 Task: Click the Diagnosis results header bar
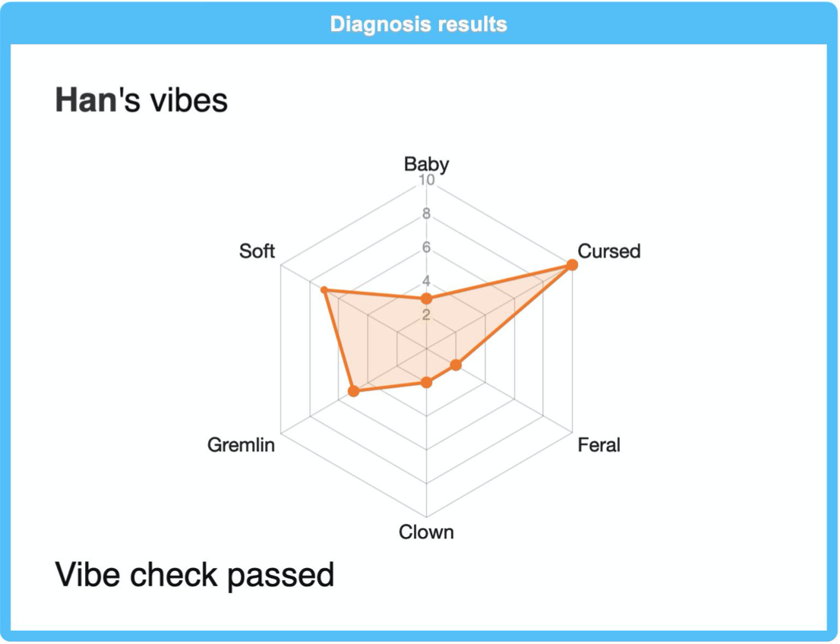(419, 24)
